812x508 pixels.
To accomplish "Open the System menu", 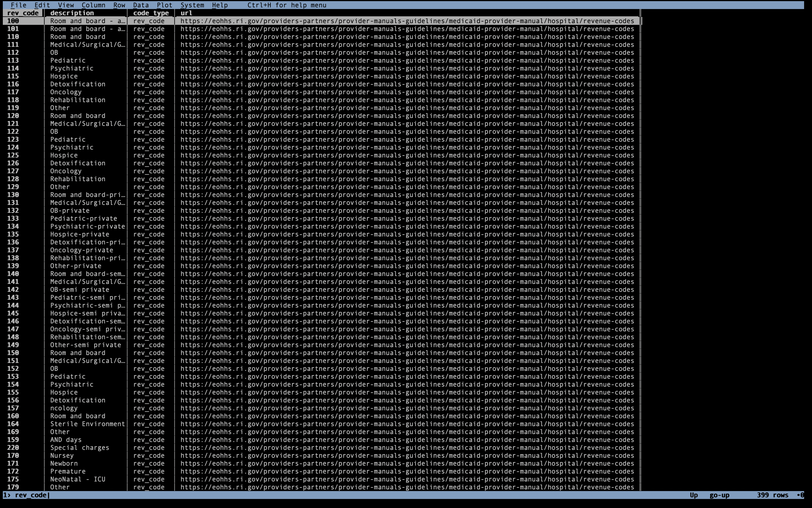I will click(x=192, y=5).
